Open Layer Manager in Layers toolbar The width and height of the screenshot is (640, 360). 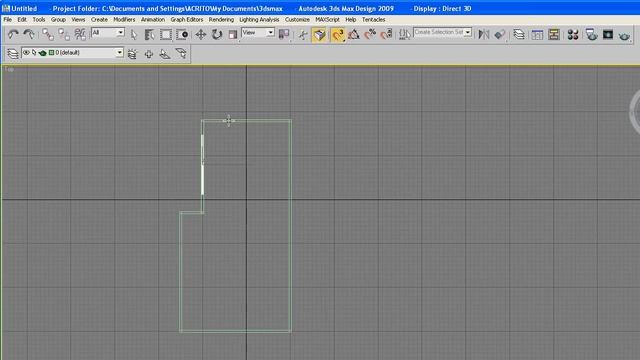13,53
